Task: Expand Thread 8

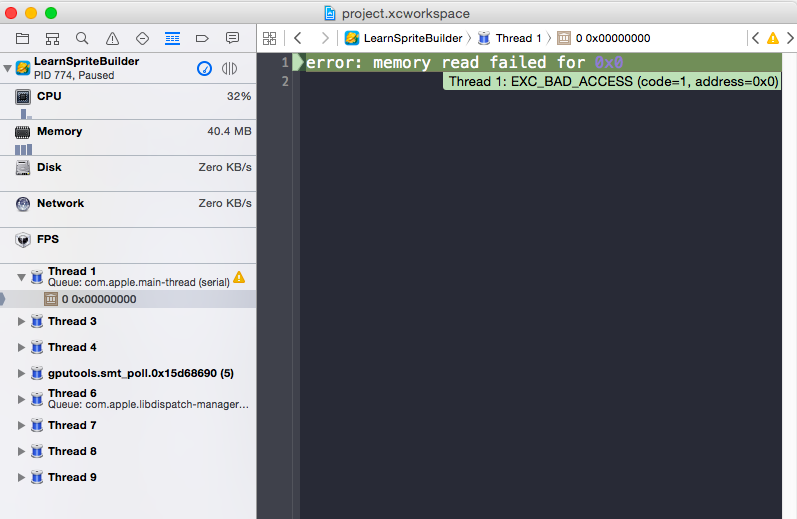Action: tap(21, 451)
